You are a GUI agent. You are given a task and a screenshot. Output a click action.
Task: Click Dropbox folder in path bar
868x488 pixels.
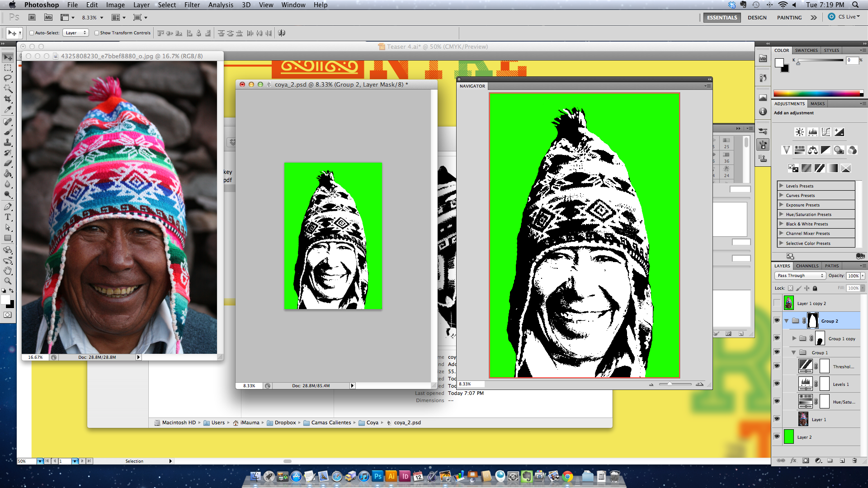[x=282, y=422]
